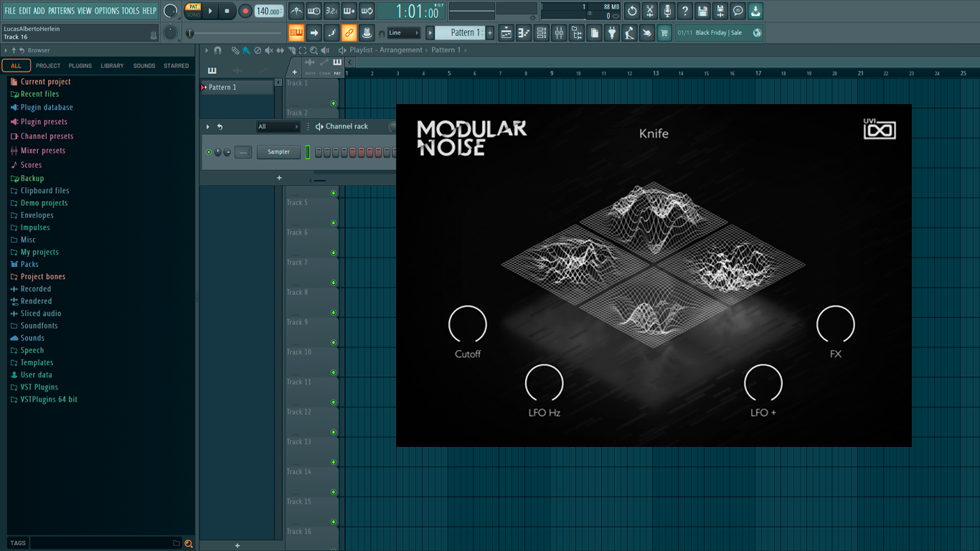This screenshot has height=551, width=980.
Task: Open the channel rack All filter dropdown
Action: point(278,127)
